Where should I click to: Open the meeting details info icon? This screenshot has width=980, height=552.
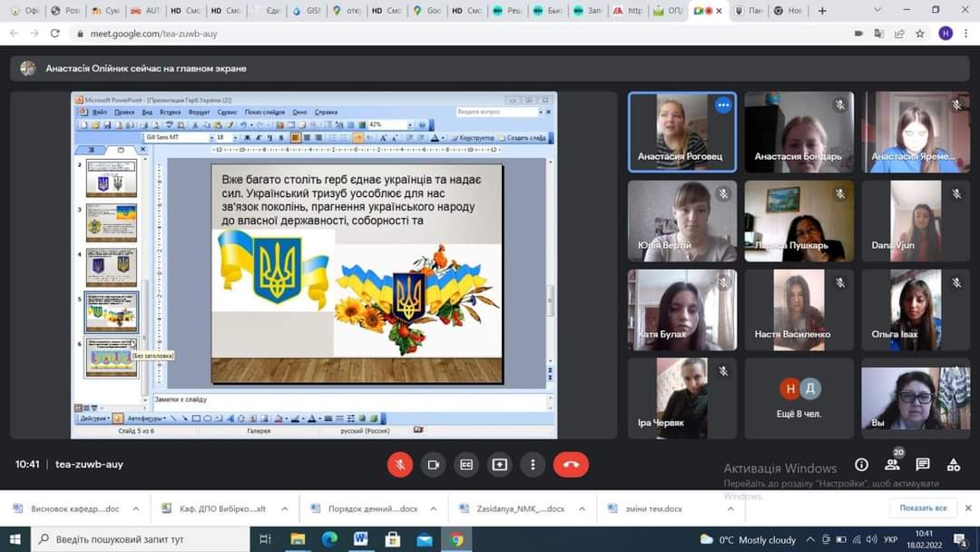[x=861, y=464]
